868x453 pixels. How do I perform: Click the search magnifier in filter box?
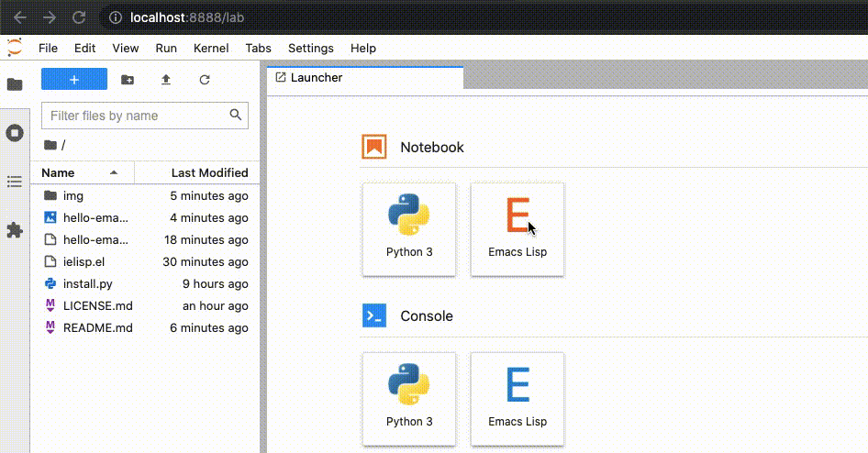coord(235,115)
